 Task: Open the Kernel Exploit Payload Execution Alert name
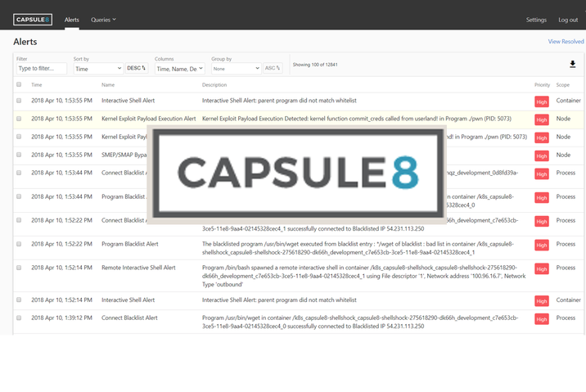click(149, 119)
